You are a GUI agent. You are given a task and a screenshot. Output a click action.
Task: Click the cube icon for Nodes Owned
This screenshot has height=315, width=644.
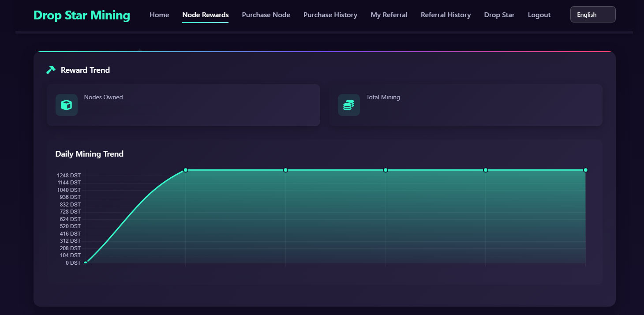pos(67,105)
